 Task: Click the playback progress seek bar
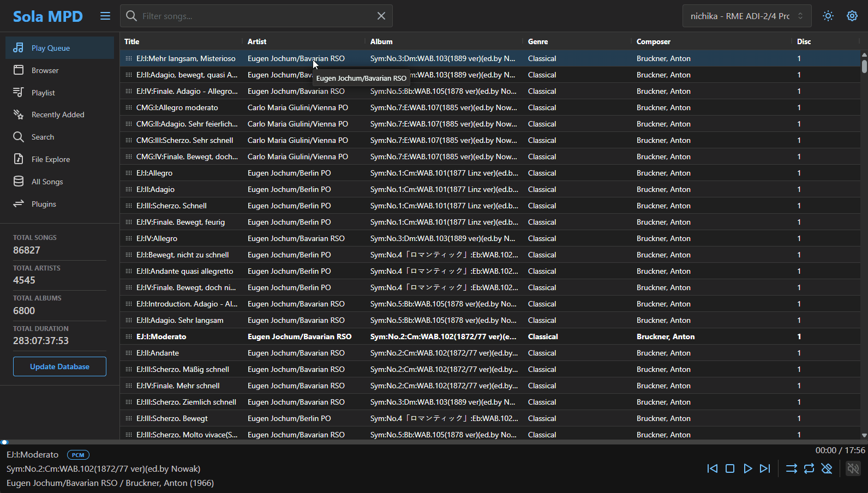[434, 442]
